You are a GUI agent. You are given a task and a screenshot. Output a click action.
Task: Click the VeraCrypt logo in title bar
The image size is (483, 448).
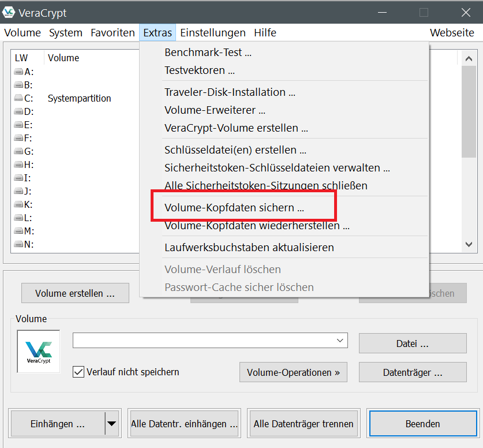click(x=8, y=13)
